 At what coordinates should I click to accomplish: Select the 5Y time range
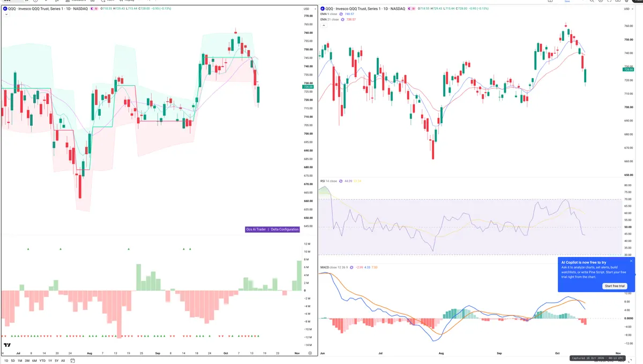56,361
